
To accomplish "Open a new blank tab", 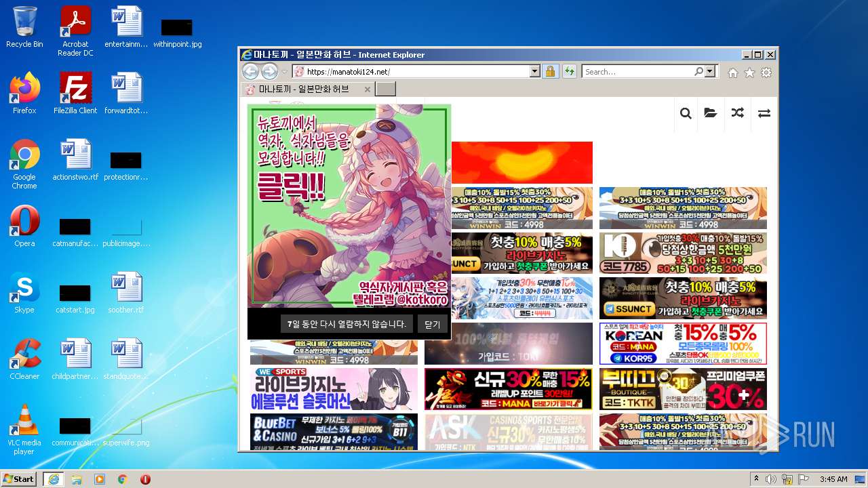I will pyautogui.click(x=385, y=89).
